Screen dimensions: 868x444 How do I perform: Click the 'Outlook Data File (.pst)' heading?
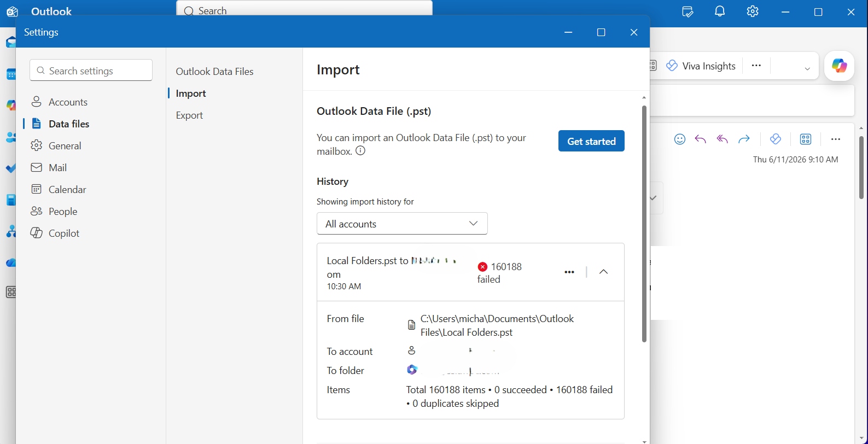tap(374, 111)
